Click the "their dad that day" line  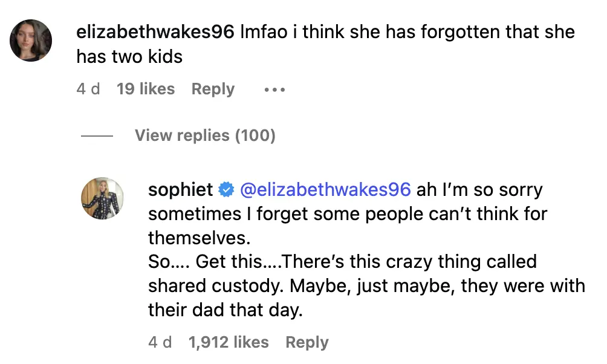226,310
